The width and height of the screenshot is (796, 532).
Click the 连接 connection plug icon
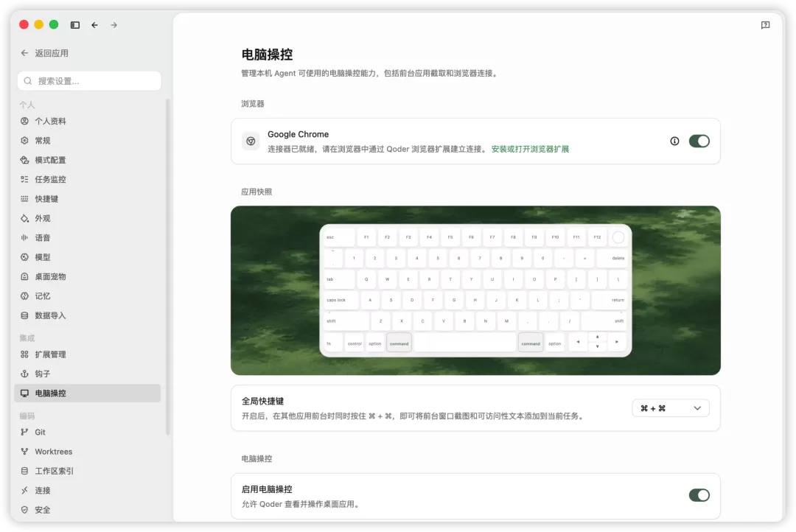pos(24,491)
